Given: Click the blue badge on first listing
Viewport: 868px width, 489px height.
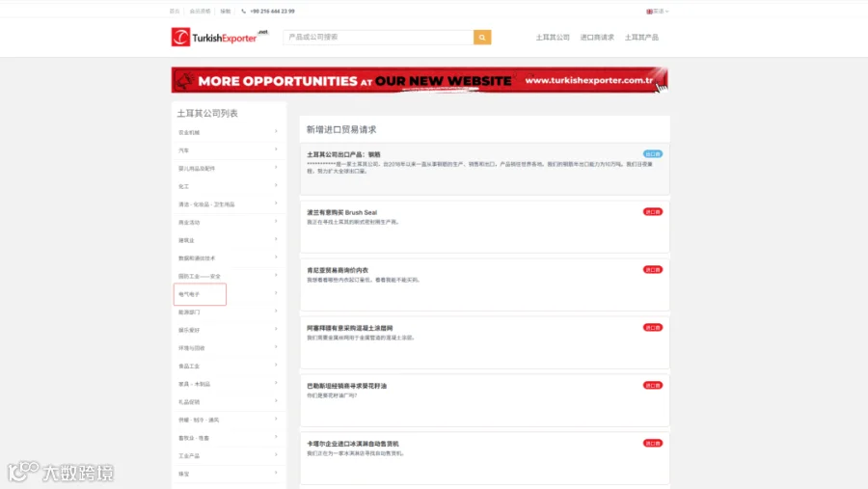Looking at the screenshot, I should (x=653, y=154).
